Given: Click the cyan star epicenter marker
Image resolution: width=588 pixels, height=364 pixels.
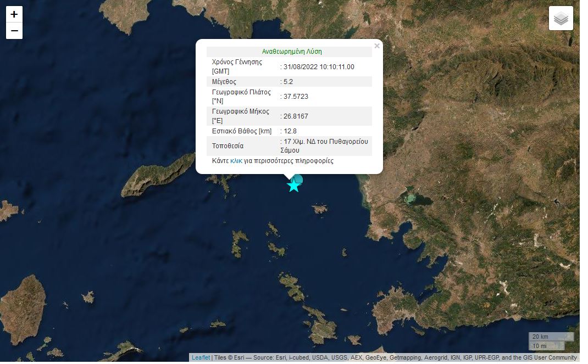Looking at the screenshot, I should tap(293, 186).
